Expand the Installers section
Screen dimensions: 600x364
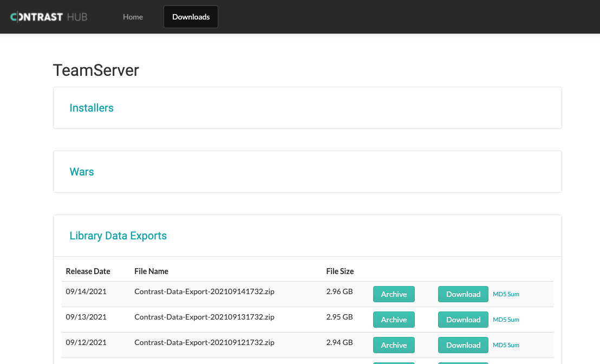91,108
